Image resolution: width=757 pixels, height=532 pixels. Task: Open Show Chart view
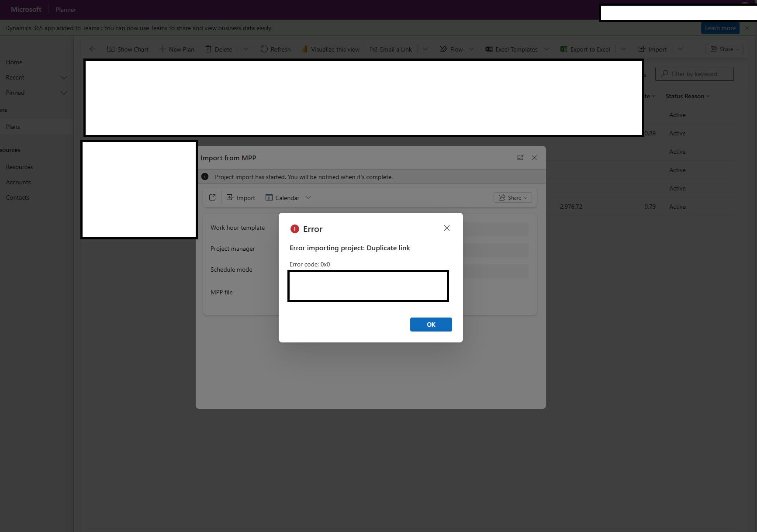[128, 49]
